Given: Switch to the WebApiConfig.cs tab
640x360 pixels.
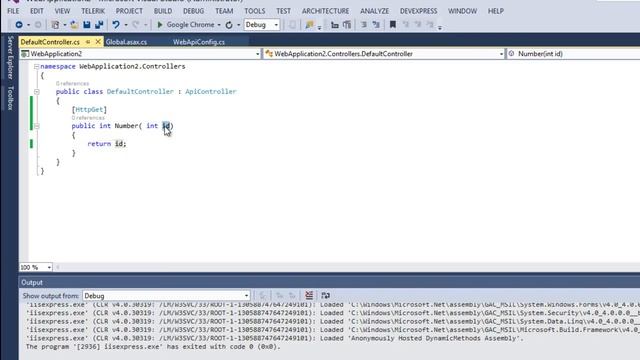Looking at the screenshot, I should 199,42.
